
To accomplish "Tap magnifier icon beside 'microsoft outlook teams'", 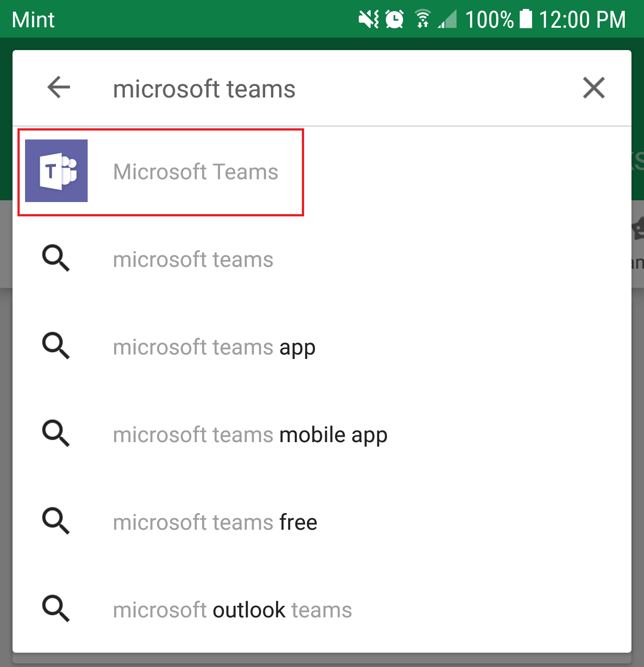I will (56, 608).
